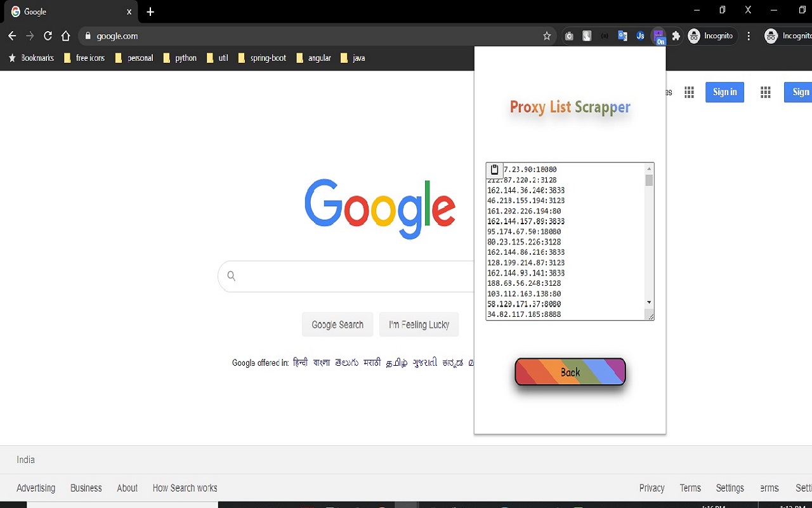
Task: Click the proxy list scrollbar up arrow
Action: [649, 168]
